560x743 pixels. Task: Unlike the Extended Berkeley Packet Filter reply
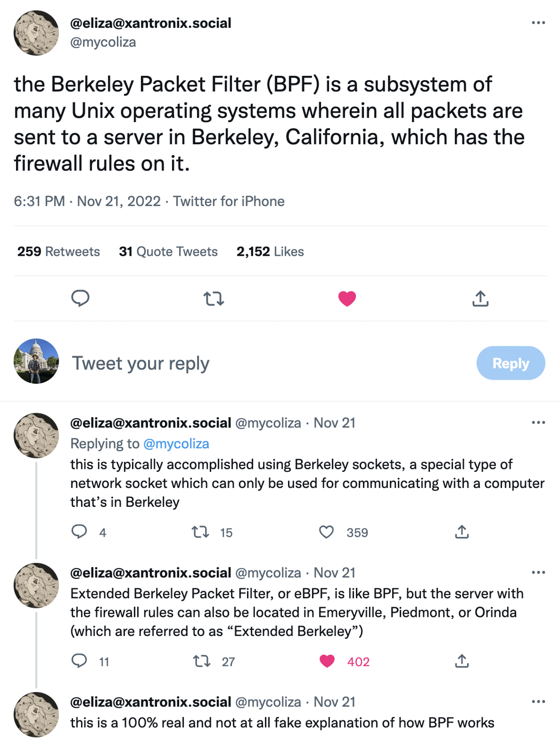327,661
